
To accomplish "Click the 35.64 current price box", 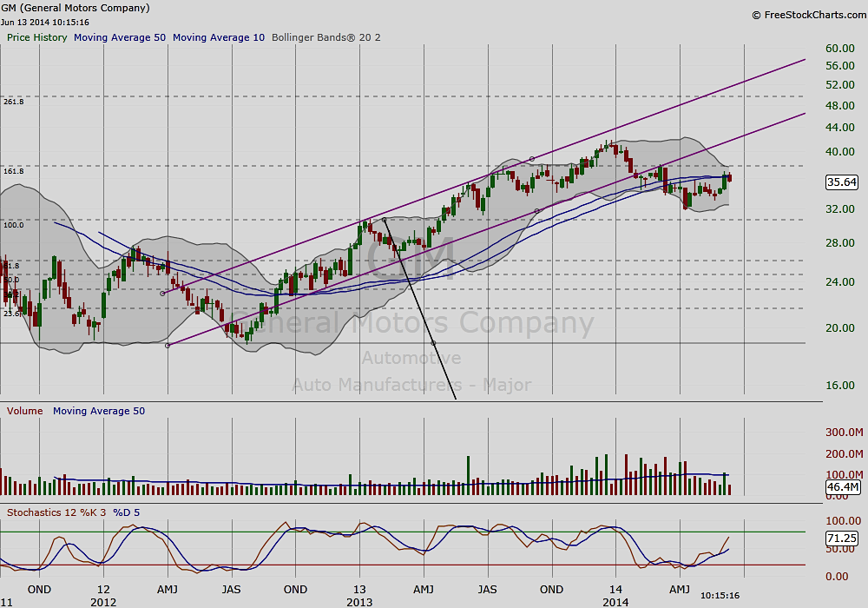I will (x=841, y=182).
